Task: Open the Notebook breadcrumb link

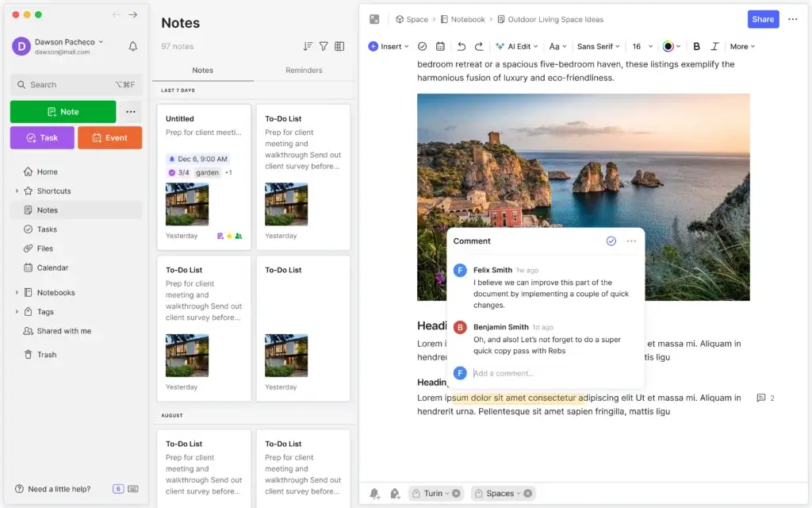Action: pos(463,19)
